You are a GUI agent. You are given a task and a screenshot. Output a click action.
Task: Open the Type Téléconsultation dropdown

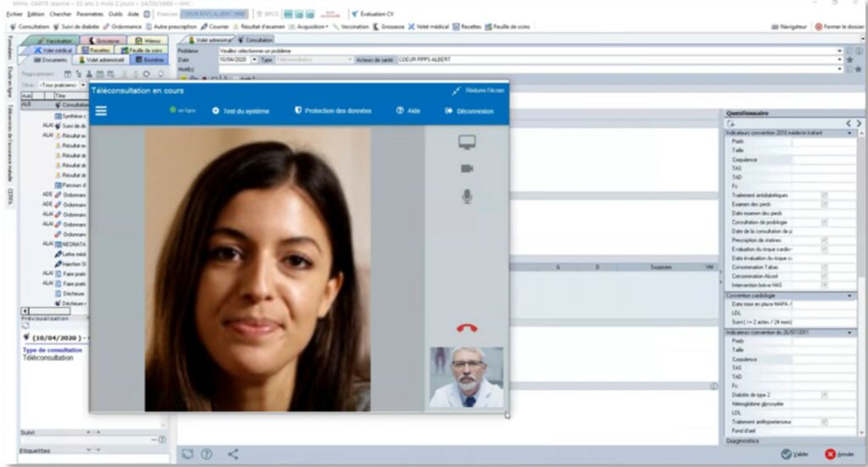coord(350,60)
